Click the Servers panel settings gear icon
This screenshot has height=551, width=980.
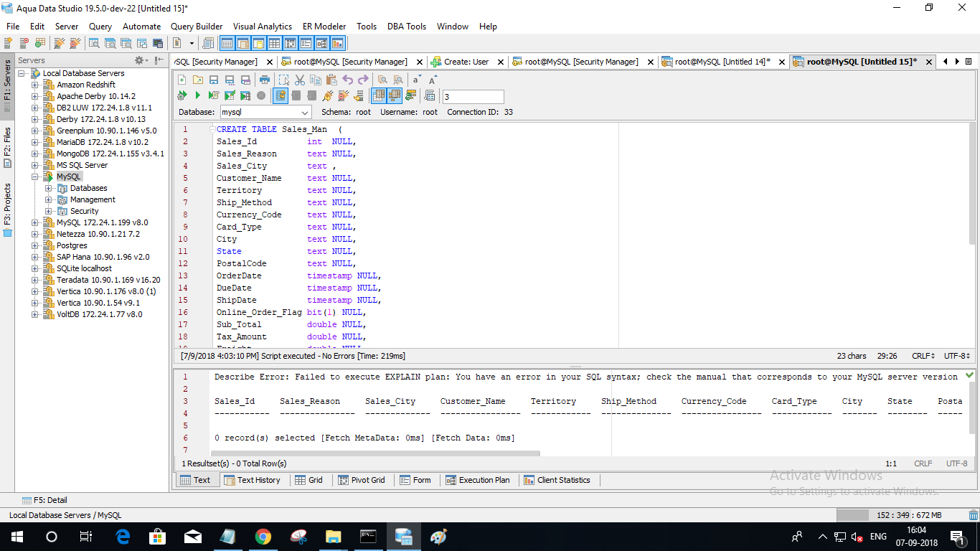[x=139, y=60]
